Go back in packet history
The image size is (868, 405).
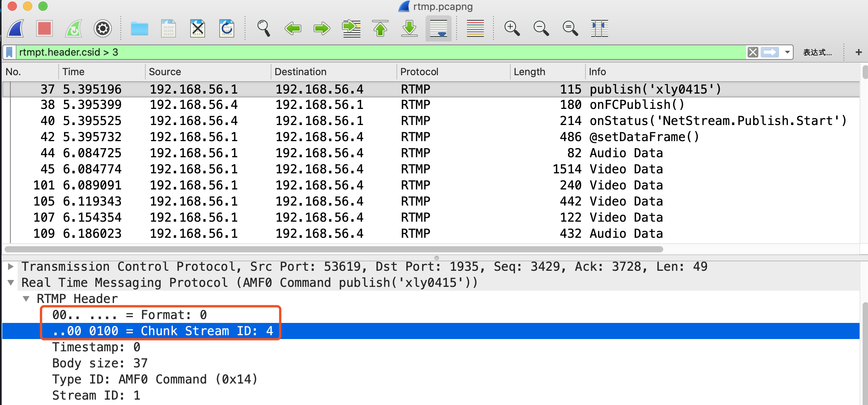point(293,28)
